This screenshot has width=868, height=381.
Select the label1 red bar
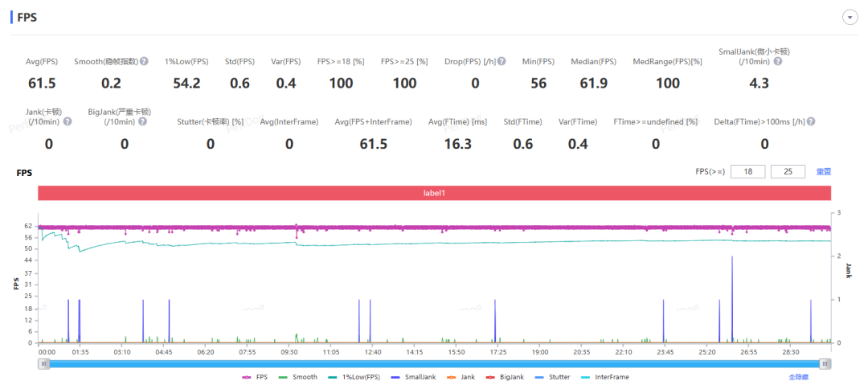coord(435,193)
